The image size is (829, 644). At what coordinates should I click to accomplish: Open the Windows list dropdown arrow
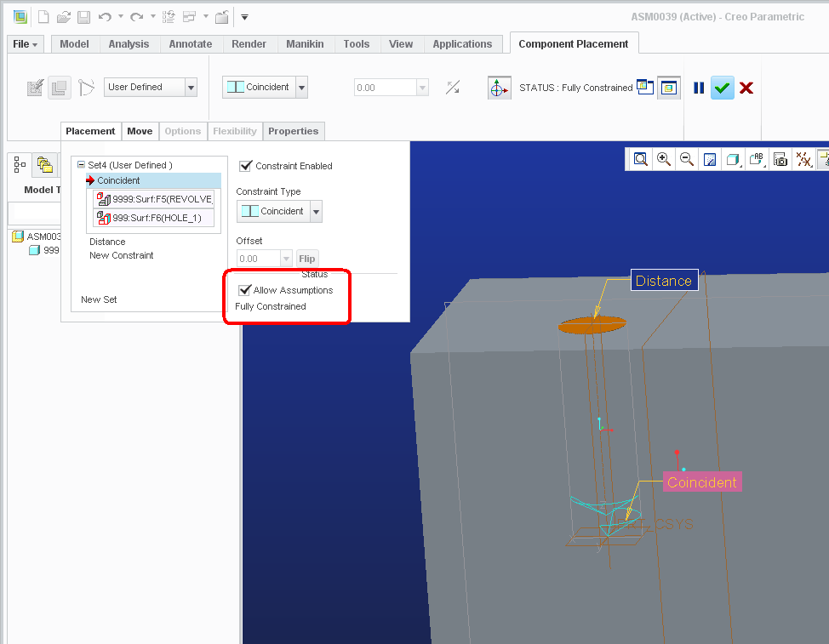(x=206, y=16)
